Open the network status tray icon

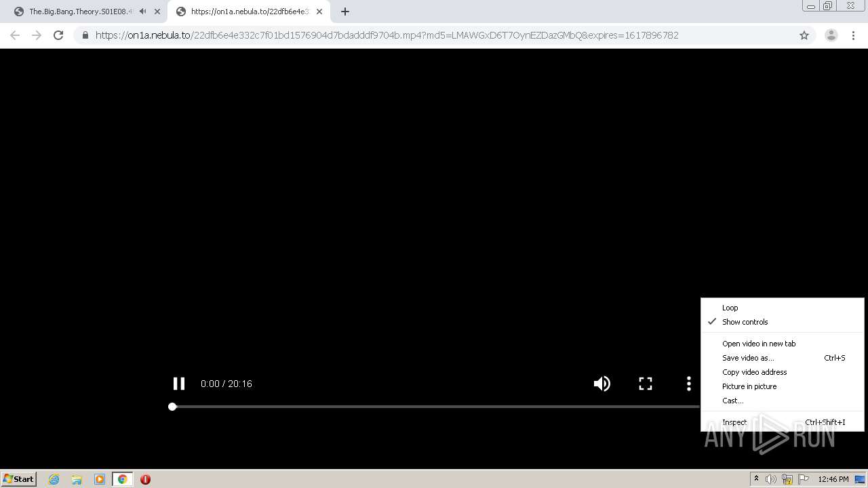click(787, 479)
